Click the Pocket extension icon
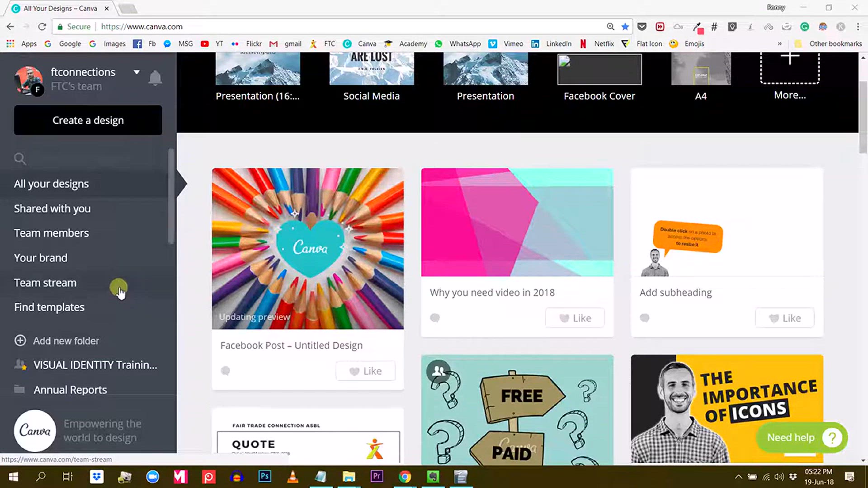 pos(642,27)
